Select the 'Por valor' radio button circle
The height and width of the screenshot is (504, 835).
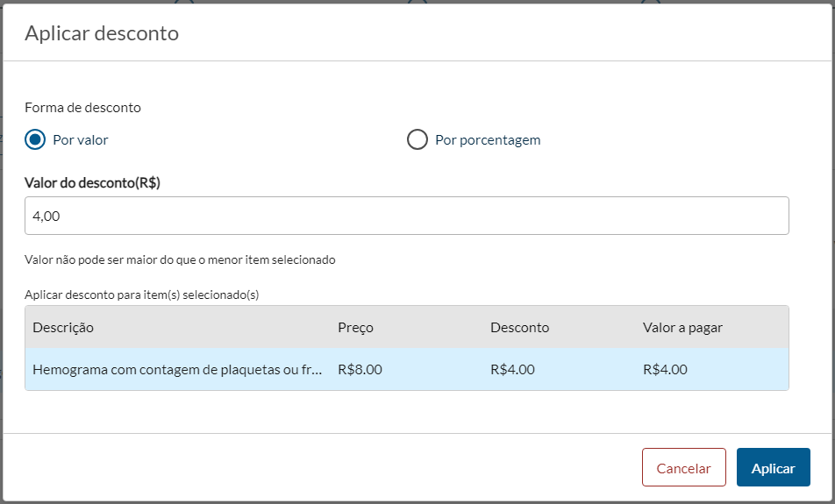pyautogui.click(x=35, y=139)
